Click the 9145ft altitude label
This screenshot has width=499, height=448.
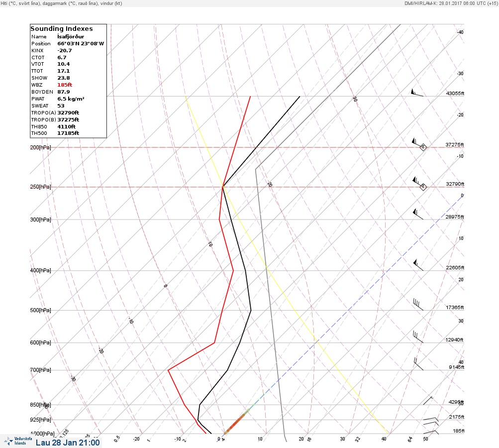(456, 367)
